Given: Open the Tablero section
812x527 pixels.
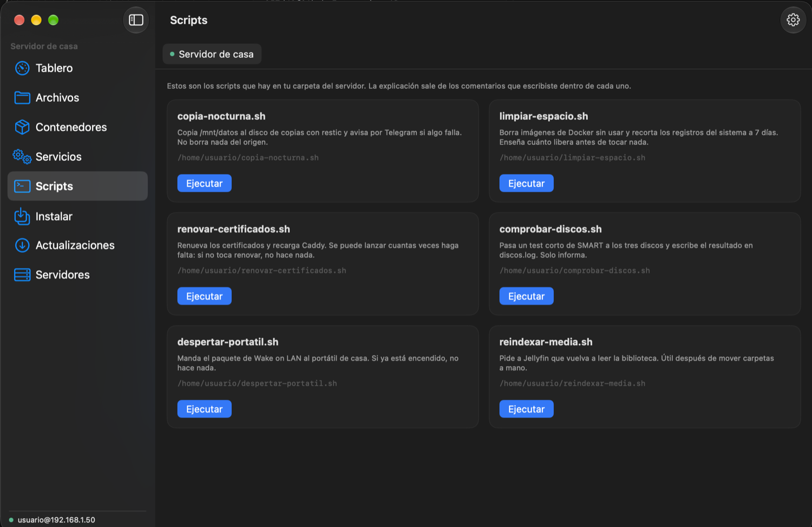Looking at the screenshot, I should click(77, 68).
